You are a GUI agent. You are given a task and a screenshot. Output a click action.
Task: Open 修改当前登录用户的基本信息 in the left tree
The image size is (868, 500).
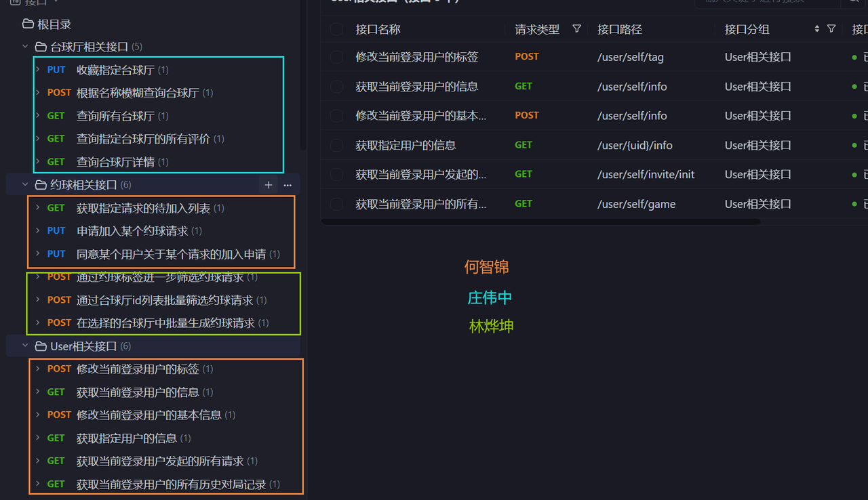[149, 415]
